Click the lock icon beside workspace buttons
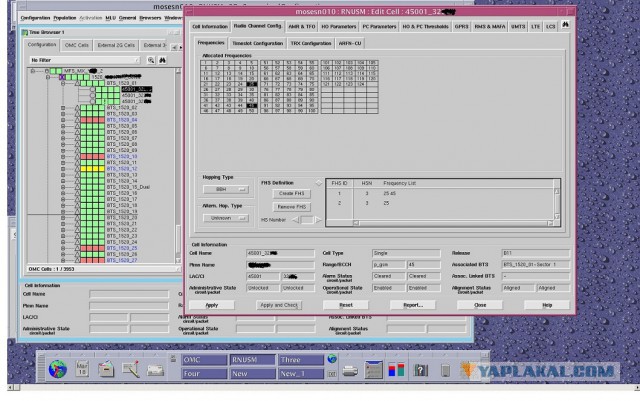The image size is (640, 401). click(x=173, y=359)
